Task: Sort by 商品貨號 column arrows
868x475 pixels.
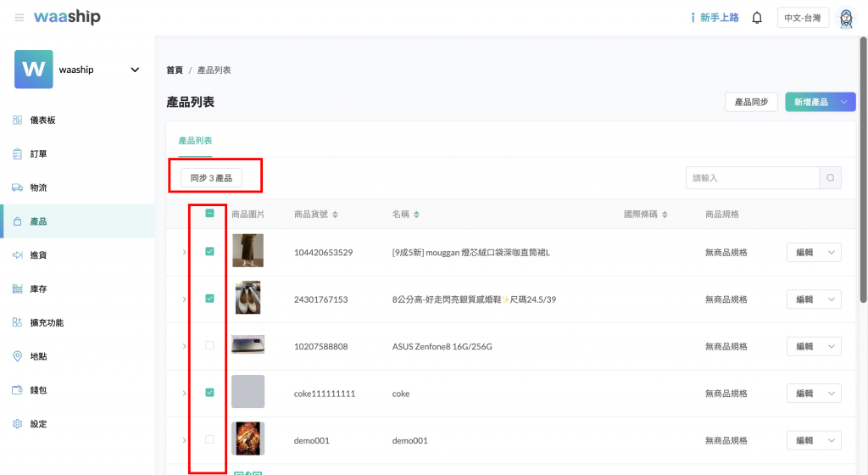Action: [335, 215]
